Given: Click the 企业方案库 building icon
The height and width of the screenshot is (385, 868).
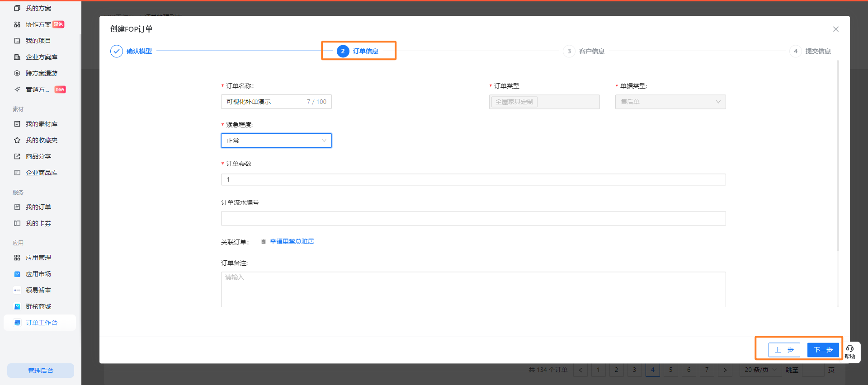Looking at the screenshot, I should 17,57.
